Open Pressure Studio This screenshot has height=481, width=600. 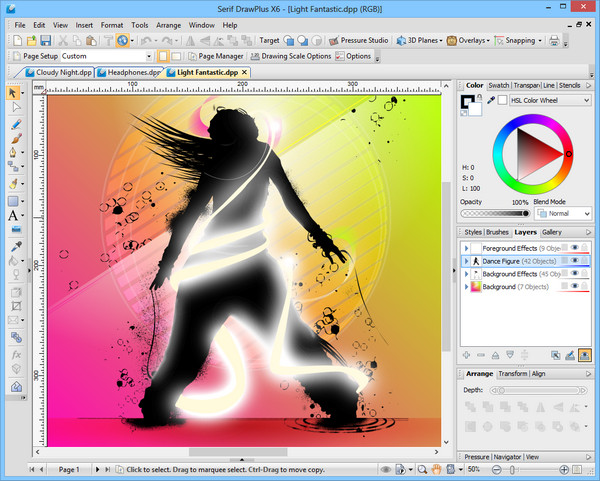point(364,41)
